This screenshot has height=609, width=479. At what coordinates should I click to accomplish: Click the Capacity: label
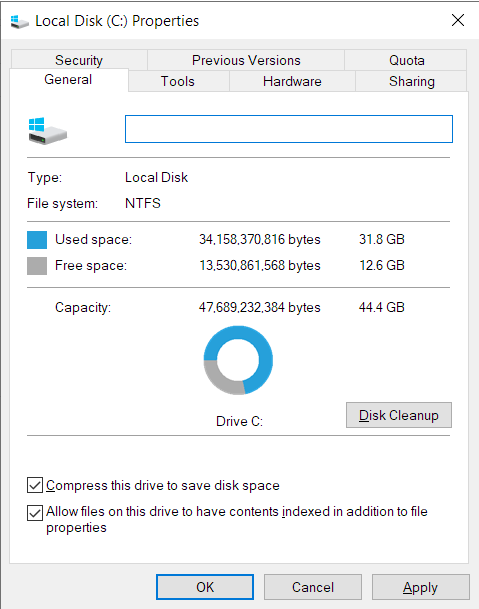coord(83,308)
